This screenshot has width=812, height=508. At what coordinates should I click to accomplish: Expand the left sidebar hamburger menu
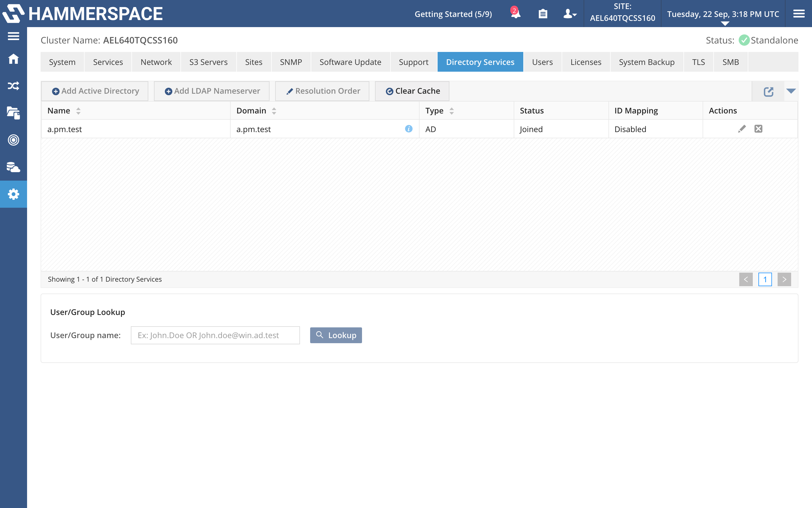coord(14,36)
